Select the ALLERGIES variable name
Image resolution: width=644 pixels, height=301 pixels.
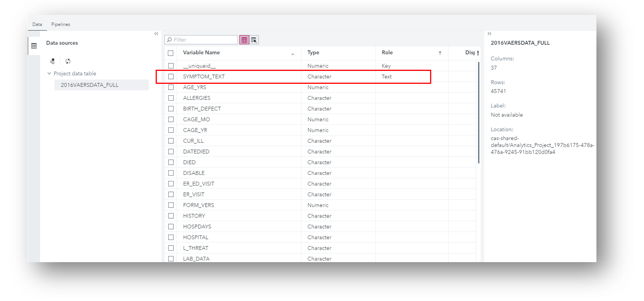click(x=197, y=98)
